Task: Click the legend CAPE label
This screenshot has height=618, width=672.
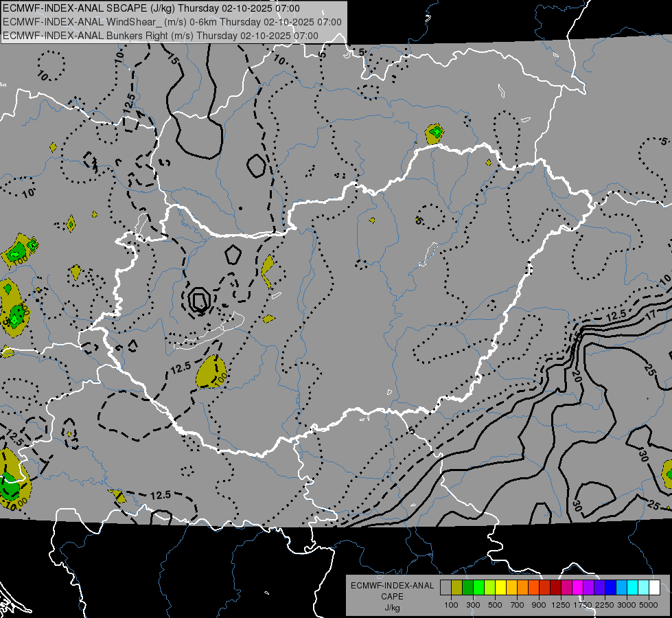Action: 392,597
